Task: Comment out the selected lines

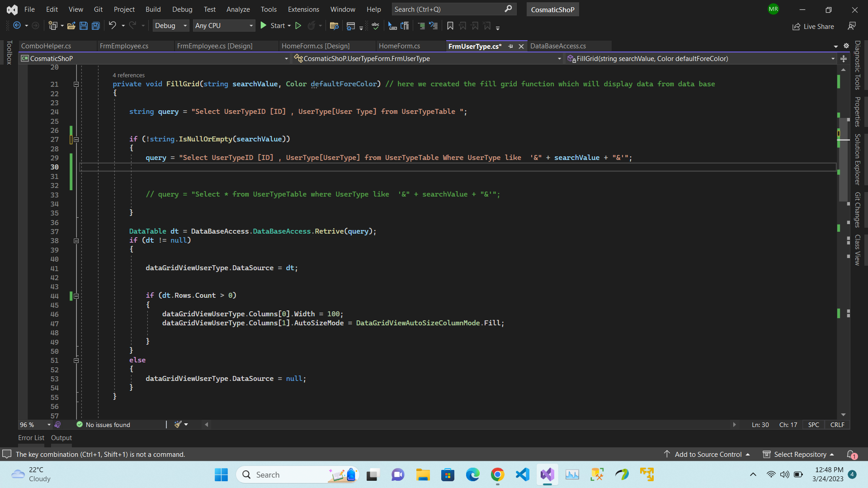Action: 421,26
